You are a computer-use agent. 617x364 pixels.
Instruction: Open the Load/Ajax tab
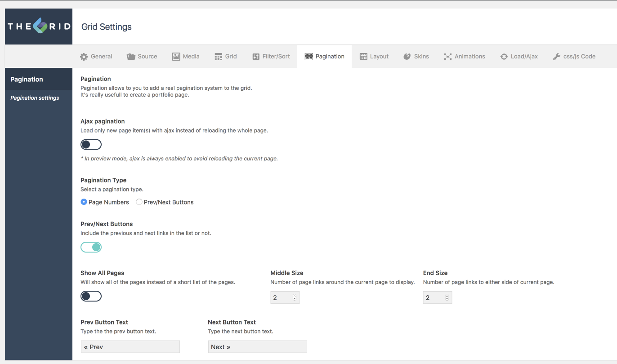pyautogui.click(x=519, y=57)
